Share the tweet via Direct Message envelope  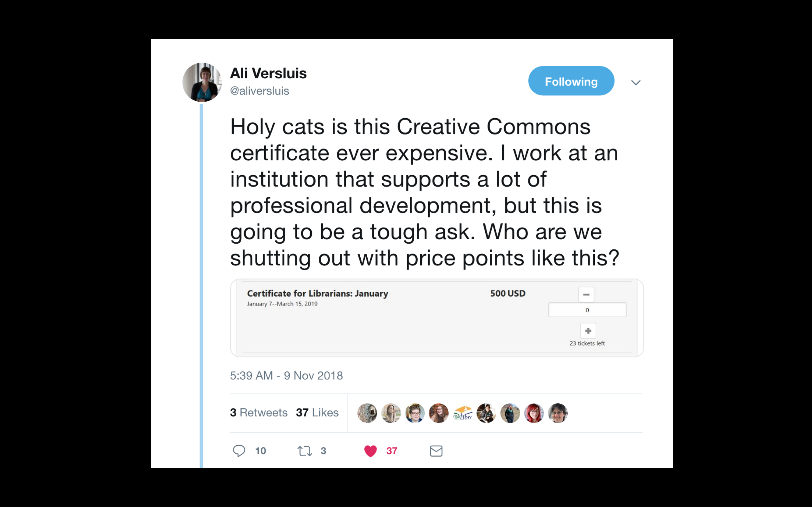click(x=436, y=451)
